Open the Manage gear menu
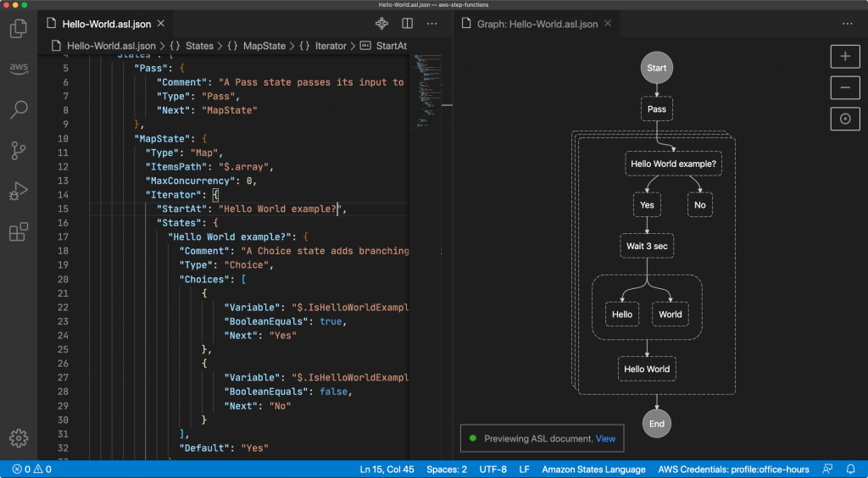 pos(18,437)
